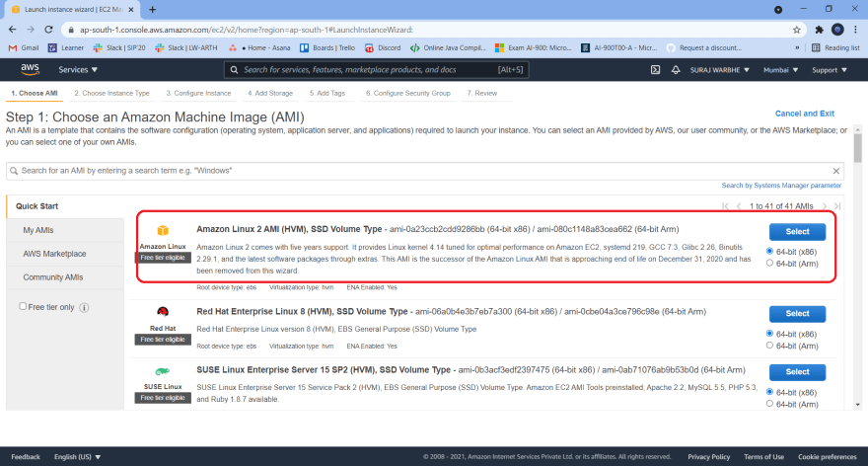Open the Gmail bookmark

(24, 48)
